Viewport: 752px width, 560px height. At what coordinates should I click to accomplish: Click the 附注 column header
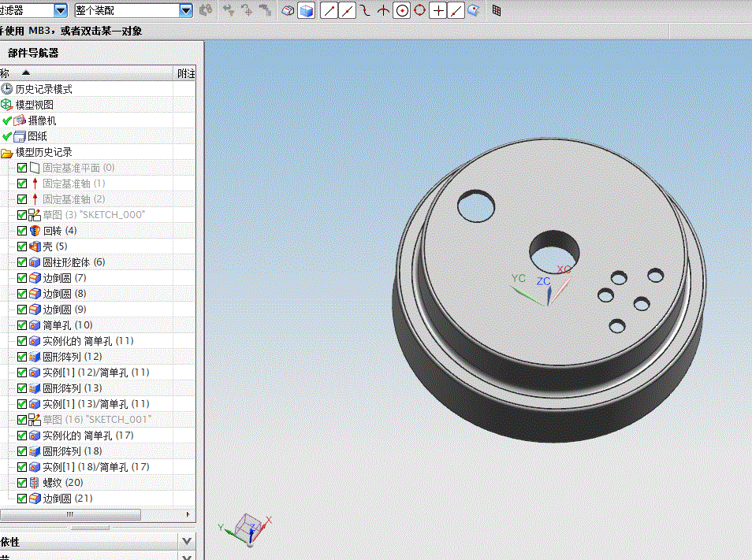tap(185, 73)
